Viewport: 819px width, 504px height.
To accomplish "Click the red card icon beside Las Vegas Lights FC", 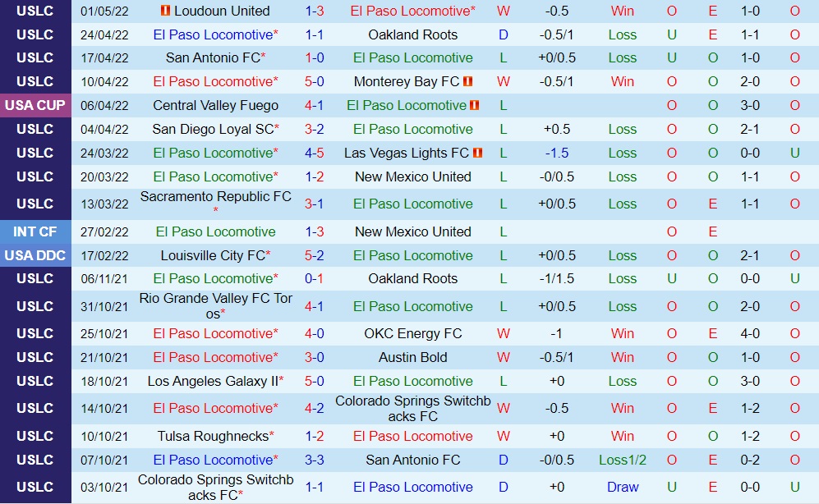I will point(478,153).
